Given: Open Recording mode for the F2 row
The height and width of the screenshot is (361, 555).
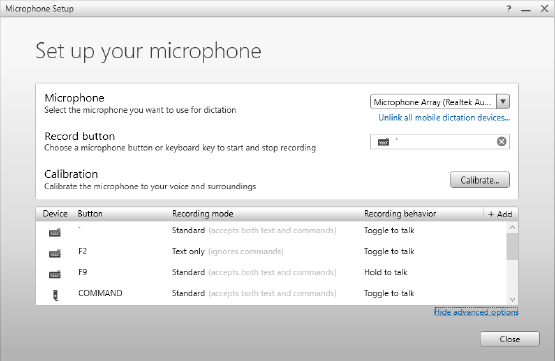Looking at the screenshot, I should pyautogui.click(x=228, y=251).
